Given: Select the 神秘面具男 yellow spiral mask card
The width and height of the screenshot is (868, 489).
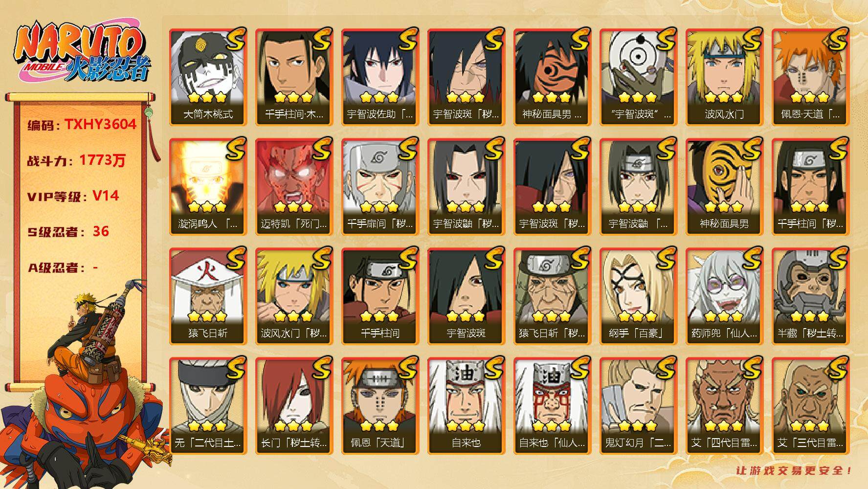Looking at the screenshot, I should click(724, 187).
